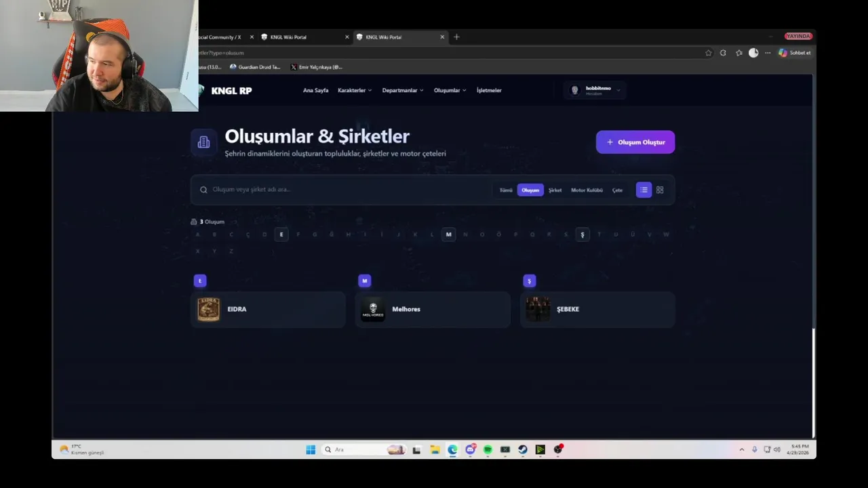The image size is (868, 488).
Task: Expand the Karakterler menu
Action: [355, 90]
